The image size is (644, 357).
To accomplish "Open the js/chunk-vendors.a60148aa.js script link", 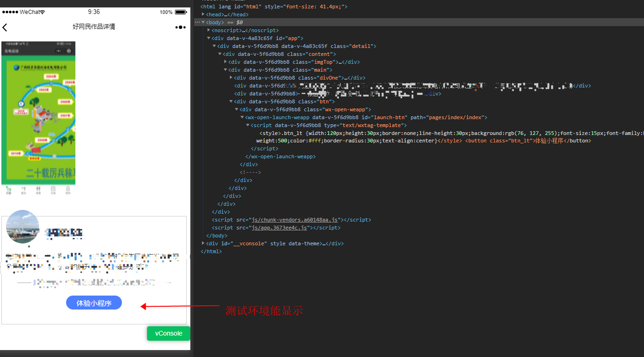I will [x=294, y=220].
